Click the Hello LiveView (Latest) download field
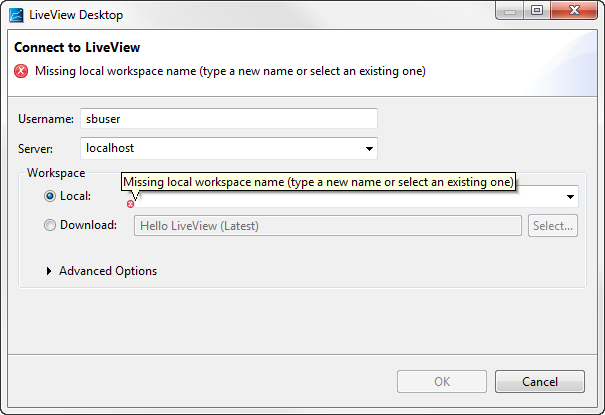The height and width of the screenshot is (415, 605). [328, 225]
